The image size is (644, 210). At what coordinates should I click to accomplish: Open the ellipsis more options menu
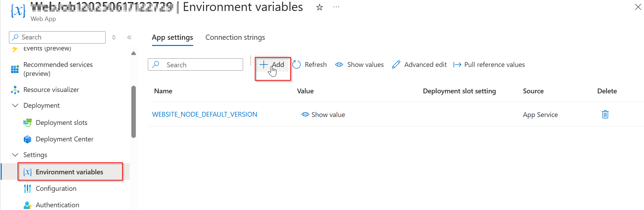click(x=336, y=7)
